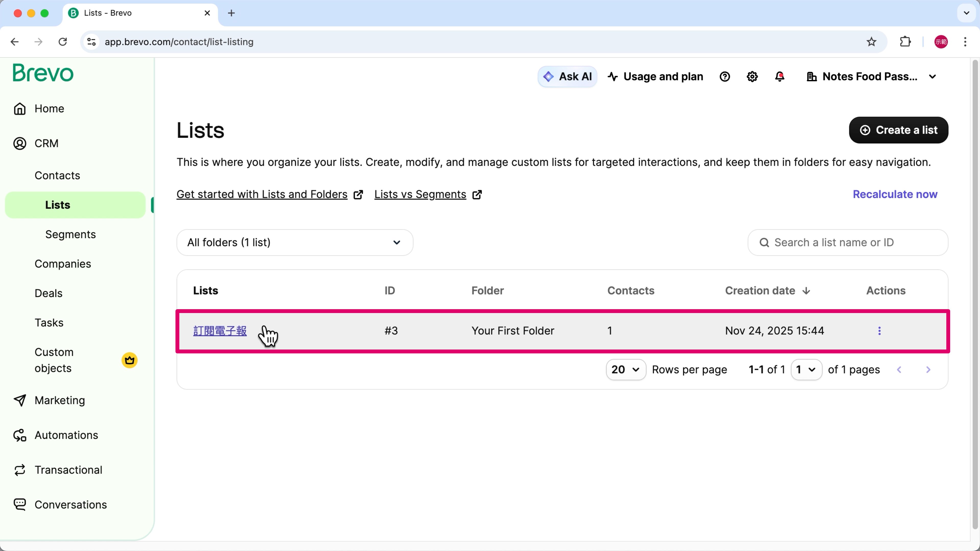Go to Automations in the sidebar
This screenshot has width=980, height=551.
[x=66, y=435]
